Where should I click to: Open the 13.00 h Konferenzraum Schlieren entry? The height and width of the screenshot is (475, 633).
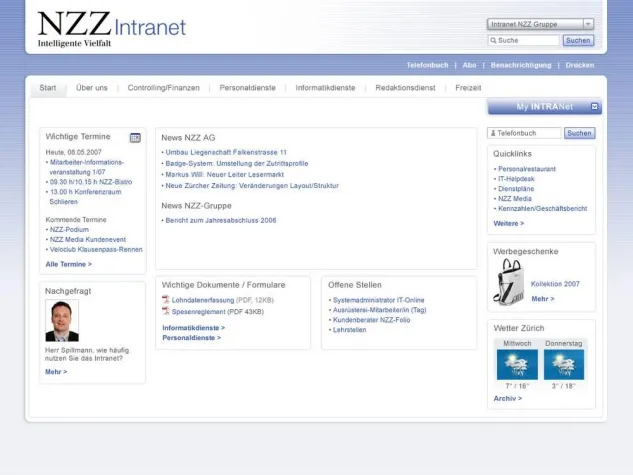point(85,197)
